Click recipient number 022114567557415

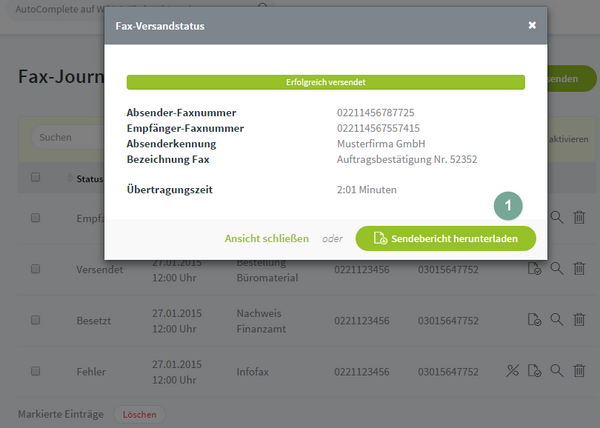pyautogui.click(x=378, y=128)
